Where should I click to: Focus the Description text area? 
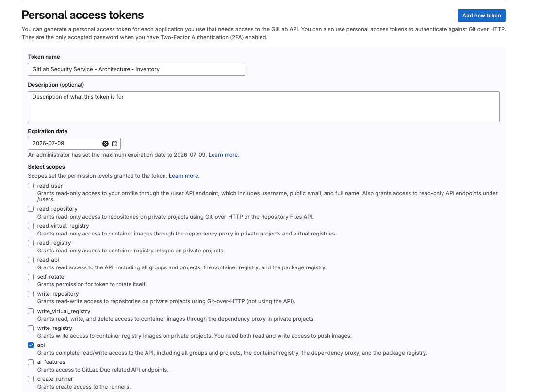point(263,107)
